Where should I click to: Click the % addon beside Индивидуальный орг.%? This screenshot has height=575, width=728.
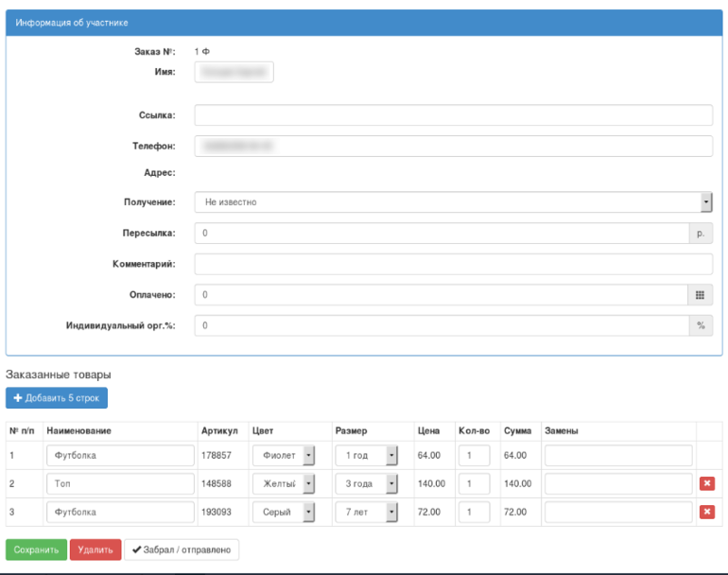(x=700, y=325)
